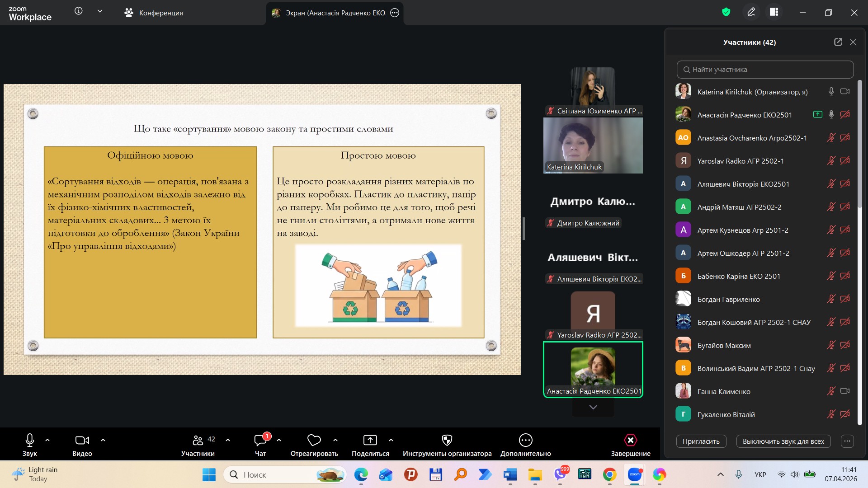Viewport: 868px width, 488px height.
Task: Open the Share screen (Поделиться) icon
Action: click(x=370, y=440)
